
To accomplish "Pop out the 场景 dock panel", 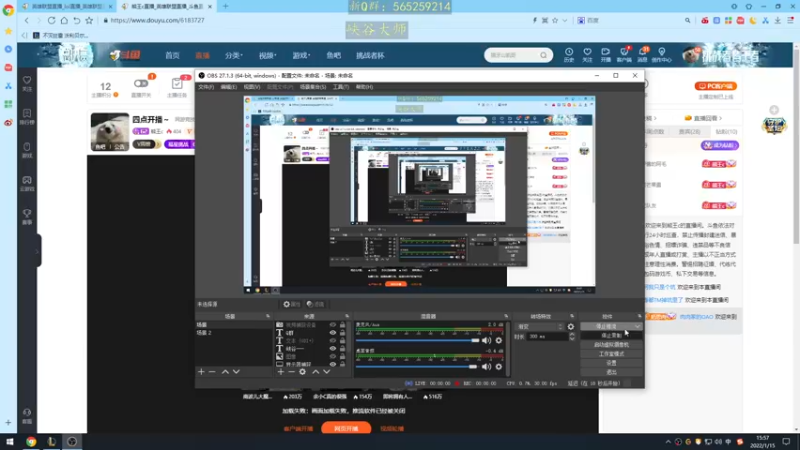I will coord(268,316).
